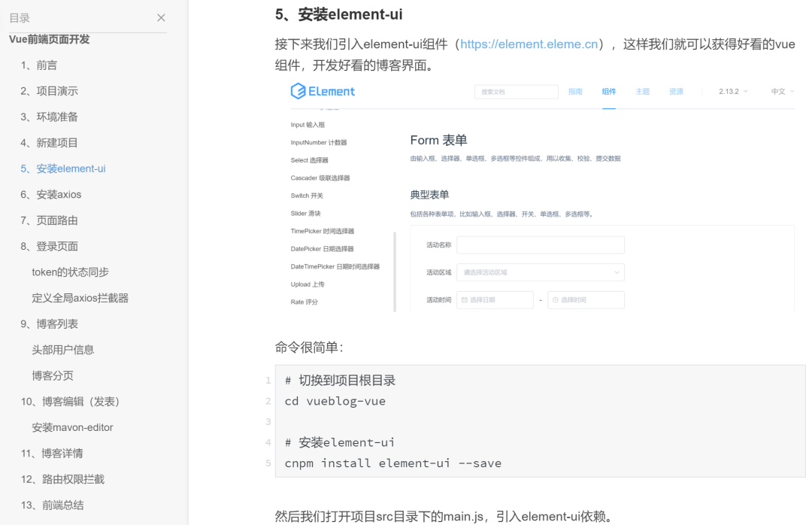Screen dimensions: 812x525
Task: Open the 主题 nav tab
Action: tap(643, 92)
